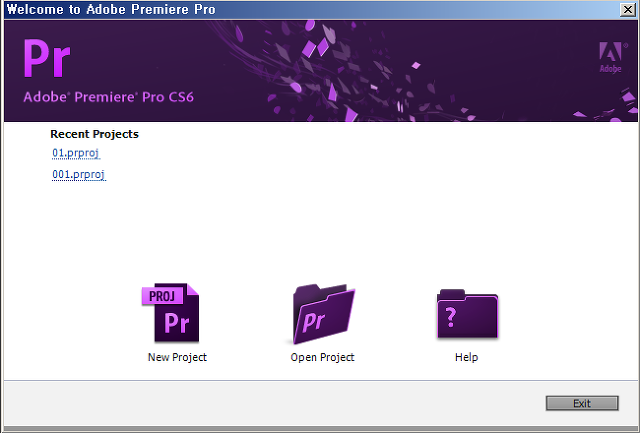Click the Exit button
This screenshot has height=433, width=640.
pyautogui.click(x=582, y=403)
